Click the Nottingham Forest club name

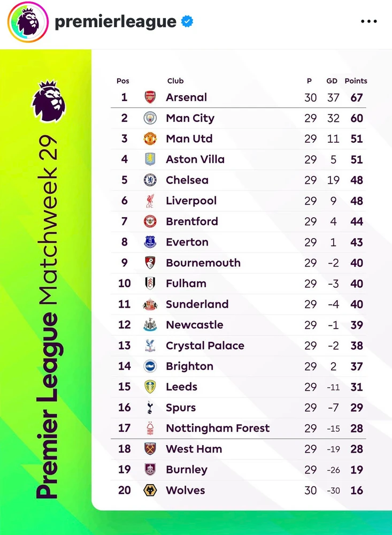tap(218, 429)
